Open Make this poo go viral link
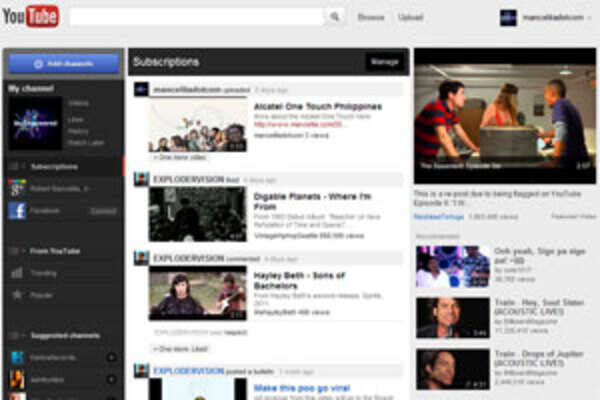Screen dimensions: 600x400 302,388
